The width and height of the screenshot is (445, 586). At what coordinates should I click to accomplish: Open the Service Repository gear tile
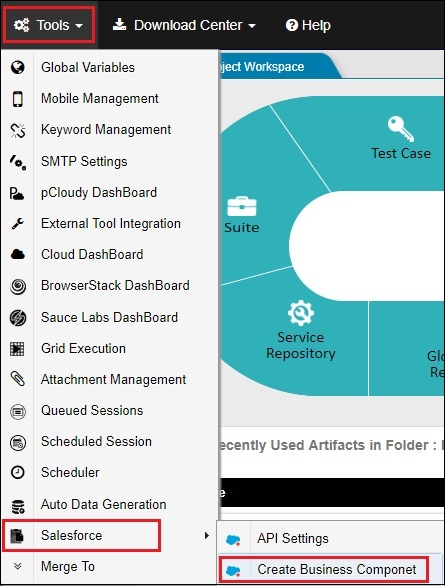point(301,330)
